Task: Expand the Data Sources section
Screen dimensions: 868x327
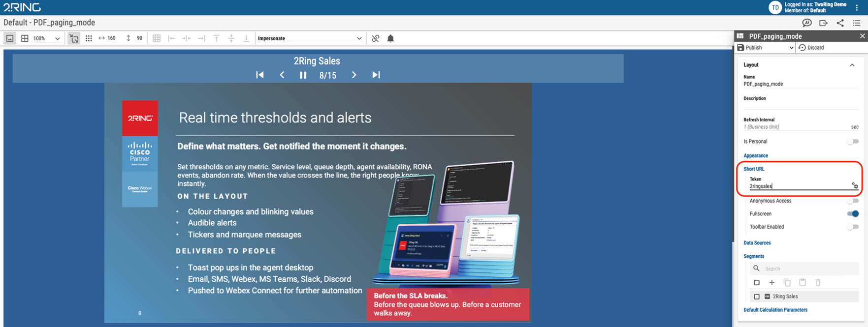Action: coord(757,243)
